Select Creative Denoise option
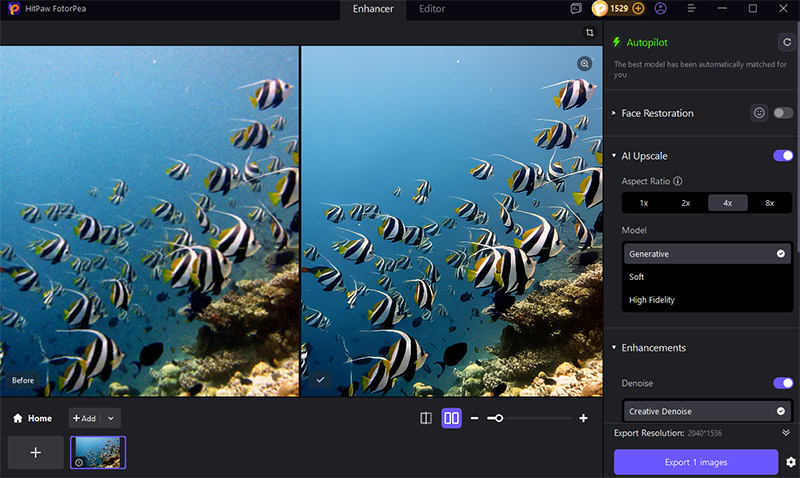Screen dimensions: 800x478 (x=707, y=411)
